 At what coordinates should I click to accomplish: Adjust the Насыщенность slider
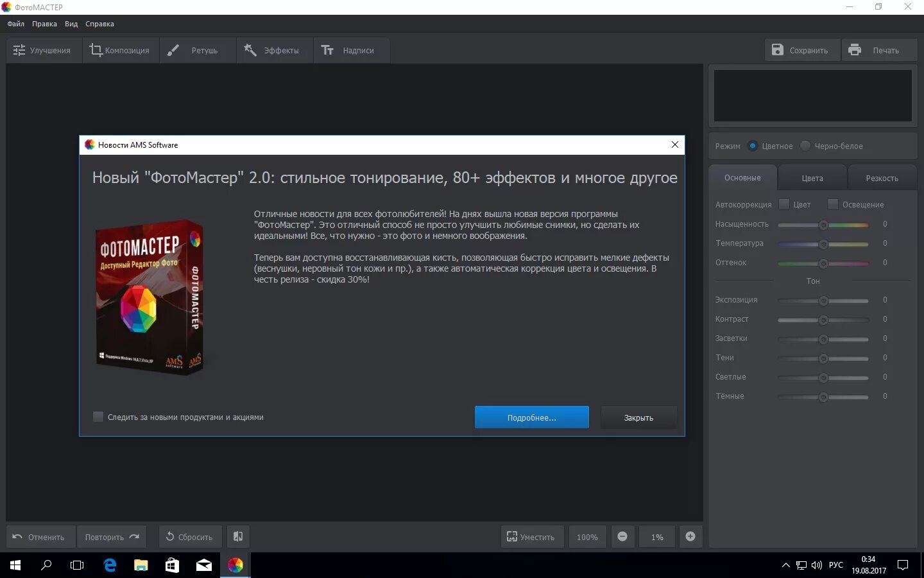coord(823,225)
